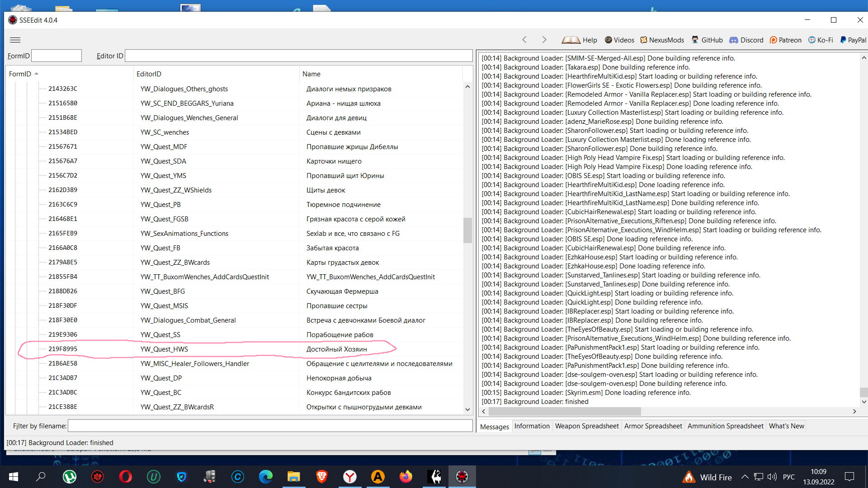The width and height of the screenshot is (868, 488).
Task: Open the What's New tab
Action: pos(786,426)
